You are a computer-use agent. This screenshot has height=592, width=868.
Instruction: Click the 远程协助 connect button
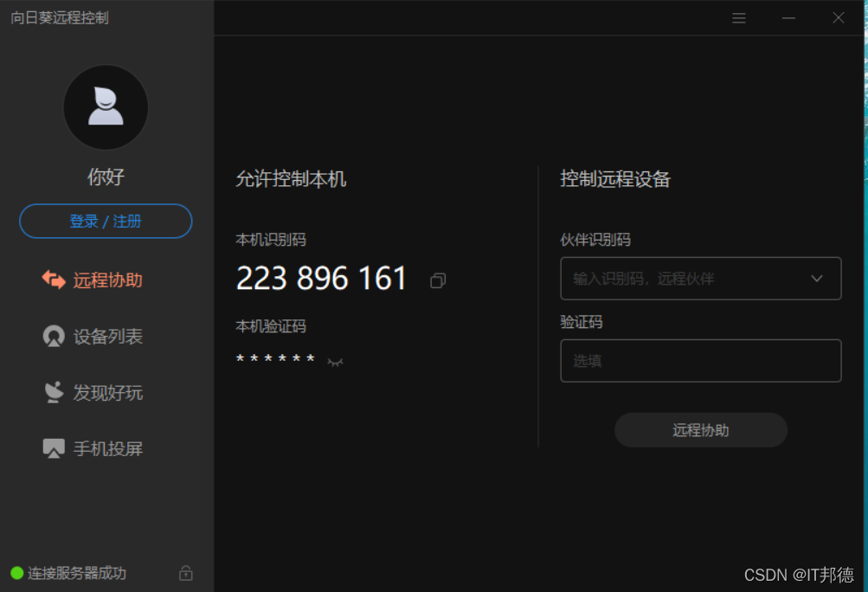click(701, 430)
